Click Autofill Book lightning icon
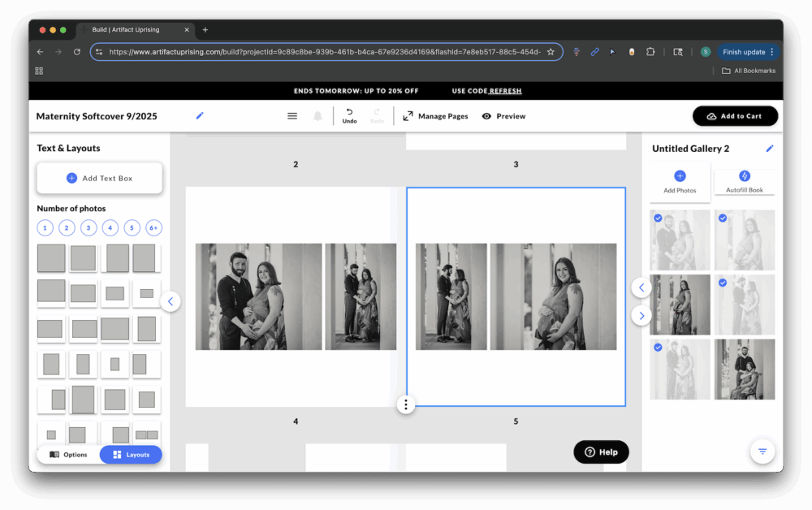812x510 pixels. 744,176
